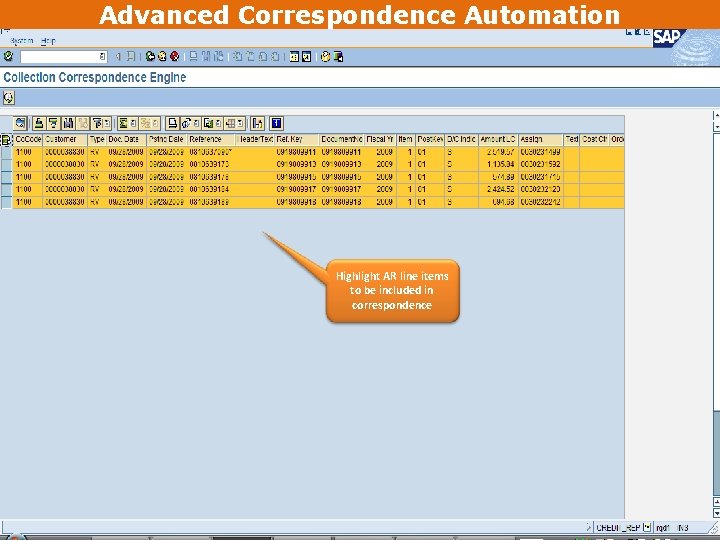This screenshot has width=720, height=540.
Task: Click the vertical scrollbar down arrow at bottom
Action: 716,512
